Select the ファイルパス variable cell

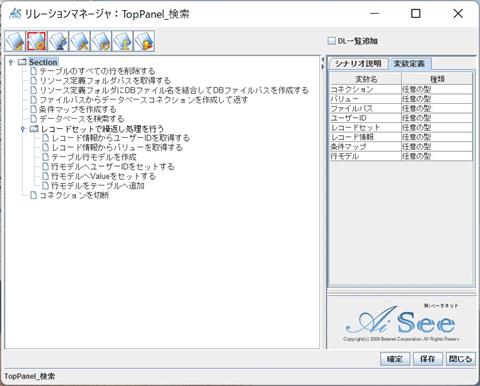click(366, 108)
